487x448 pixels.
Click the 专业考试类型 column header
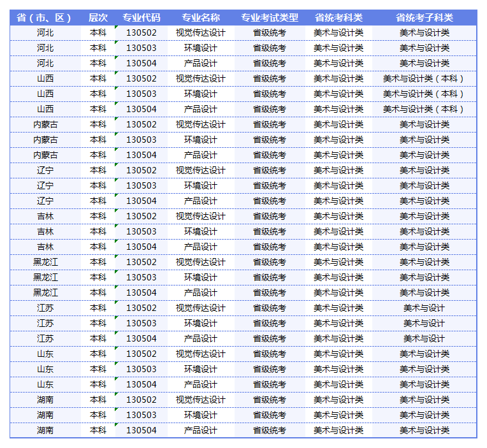pyautogui.click(x=269, y=17)
